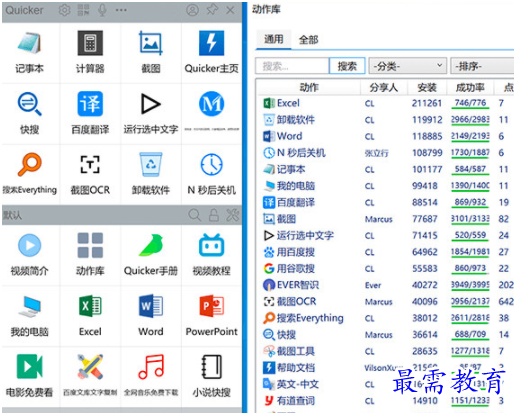
Task: Open Quicker settings gear icon
Action: tap(64, 10)
